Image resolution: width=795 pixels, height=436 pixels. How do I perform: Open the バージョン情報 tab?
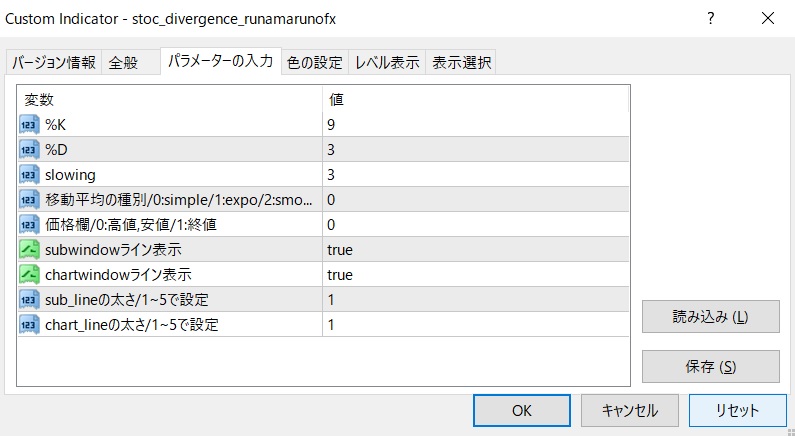coord(54,63)
